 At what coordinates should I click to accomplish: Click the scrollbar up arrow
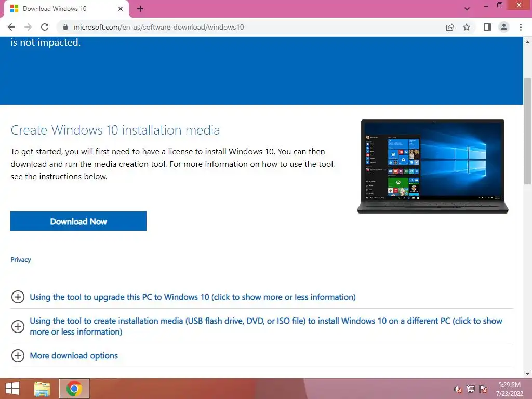click(x=527, y=42)
